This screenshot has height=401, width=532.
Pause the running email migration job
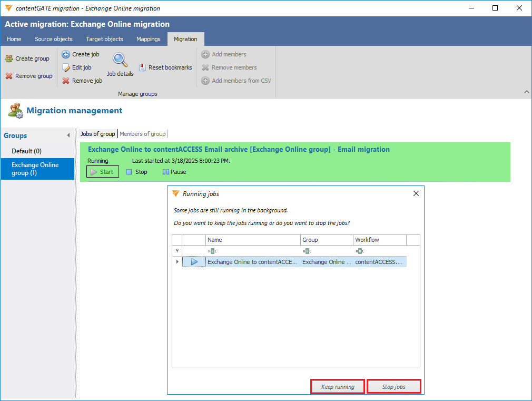(x=174, y=172)
